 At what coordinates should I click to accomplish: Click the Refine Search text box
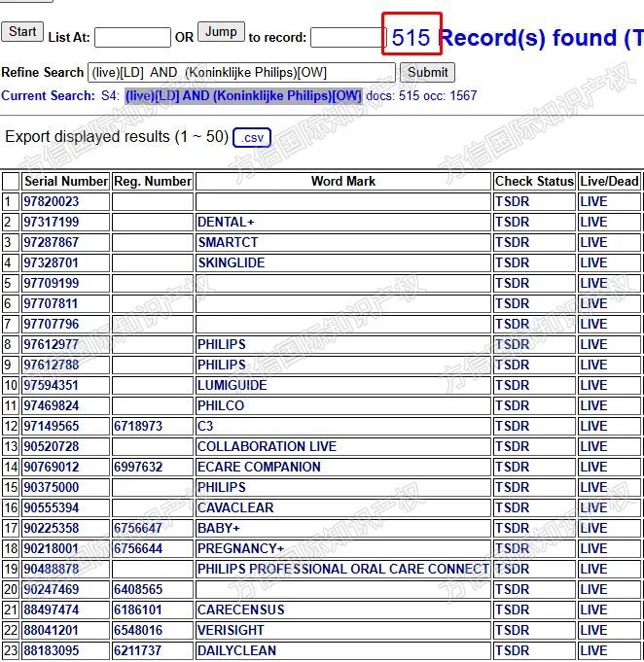tap(241, 73)
